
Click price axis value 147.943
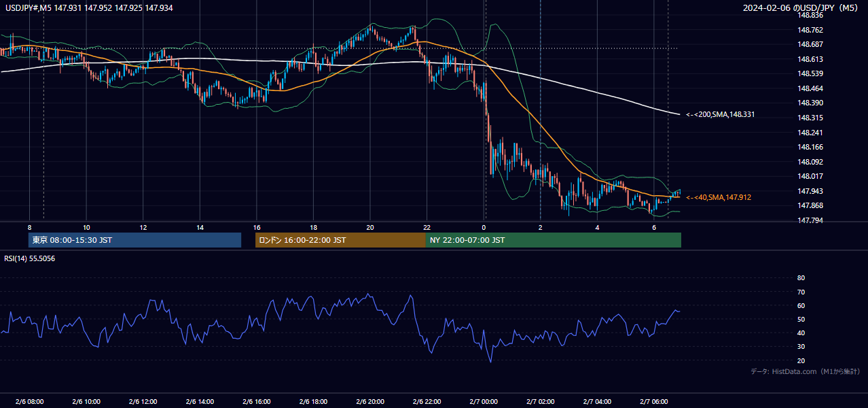(810, 191)
